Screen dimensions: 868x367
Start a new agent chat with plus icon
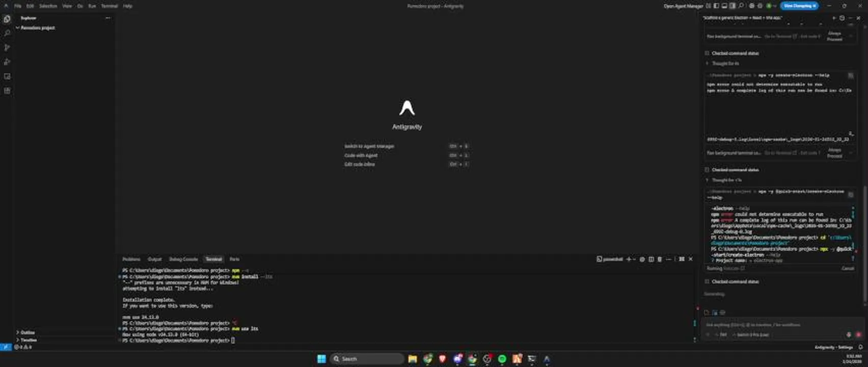(834, 18)
